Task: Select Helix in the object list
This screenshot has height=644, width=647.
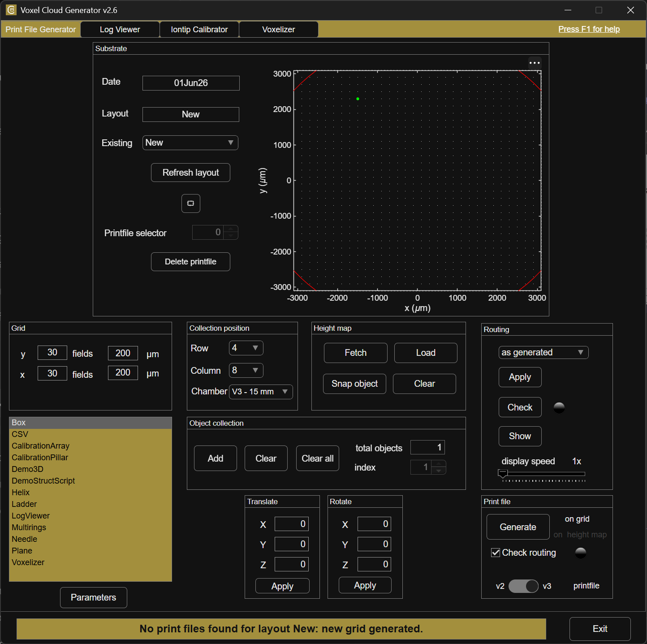Action: pyautogui.click(x=91, y=493)
